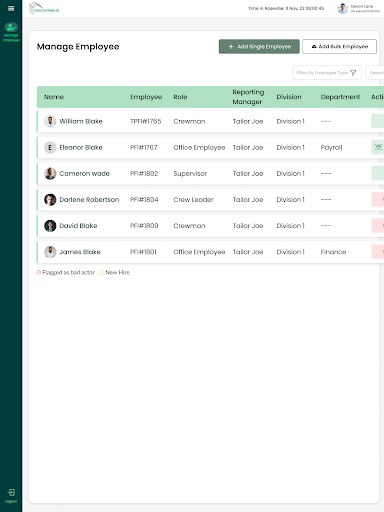Click Add Bulk Employee button
This screenshot has width=384, height=512.
(339, 47)
